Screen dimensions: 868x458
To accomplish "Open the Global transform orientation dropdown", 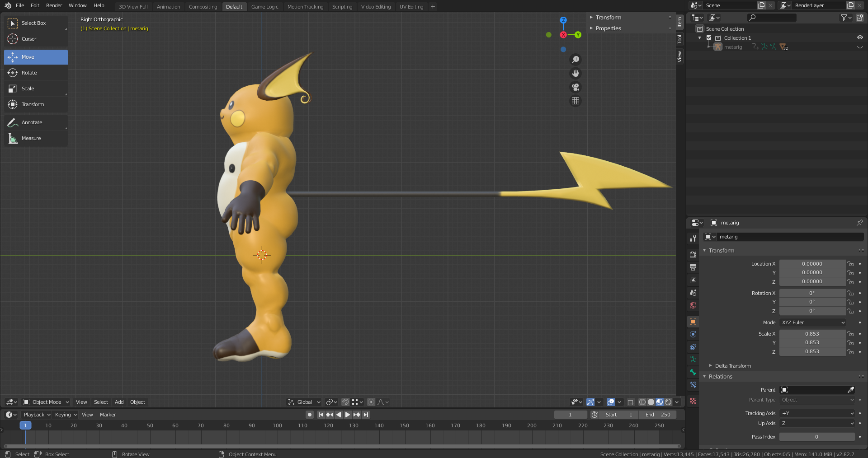I will (304, 402).
